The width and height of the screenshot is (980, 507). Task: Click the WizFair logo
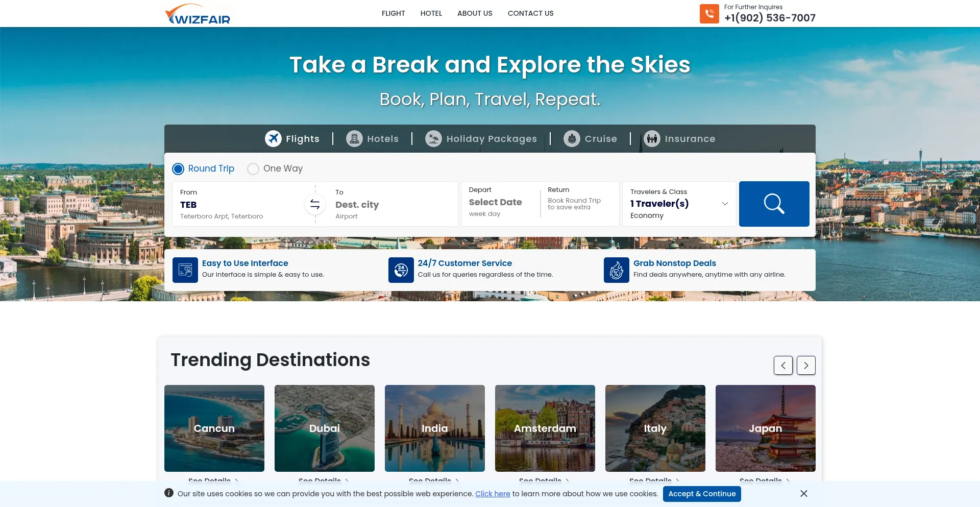198,14
